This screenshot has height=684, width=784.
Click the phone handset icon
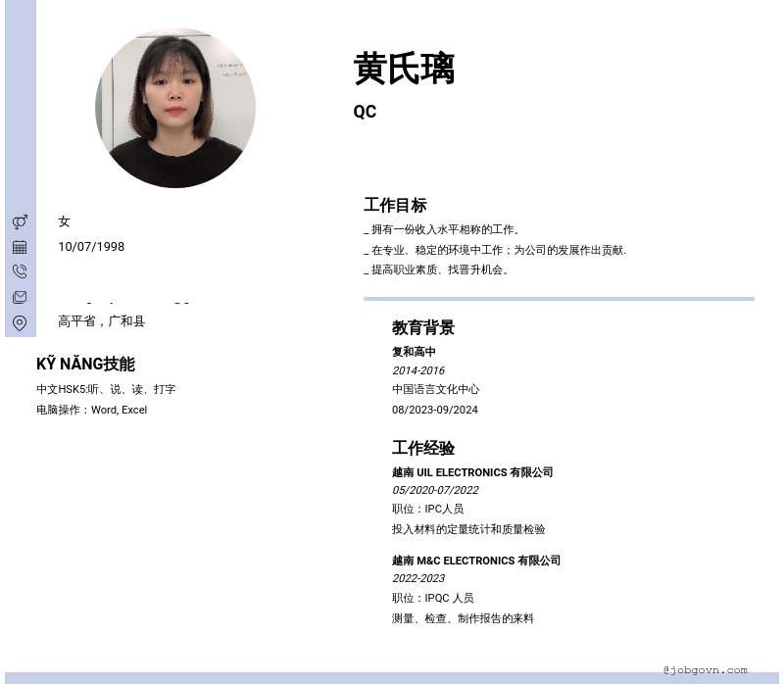point(20,271)
